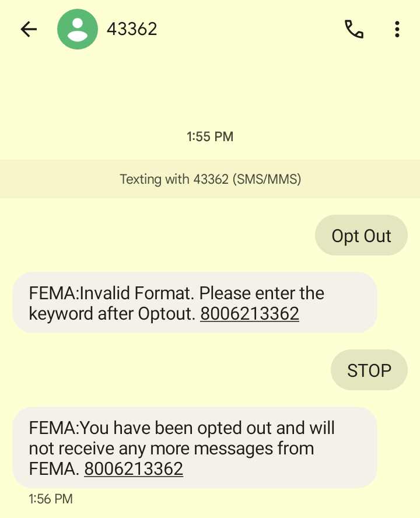
Task: Open the green contact avatar for 43362
Action: [x=78, y=29]
